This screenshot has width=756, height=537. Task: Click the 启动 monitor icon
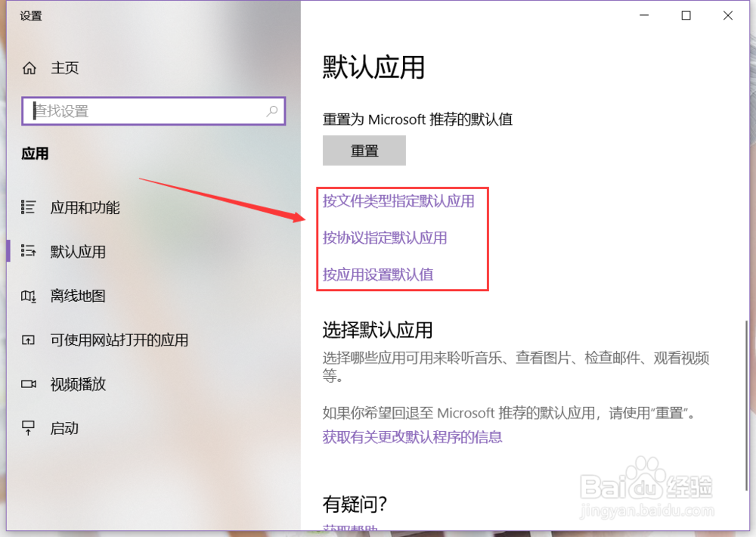coord(29,428)
